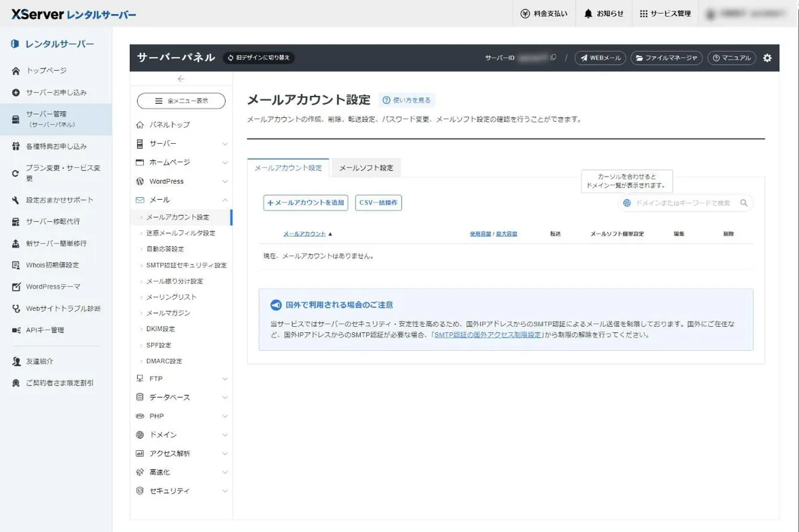Click the CSV一括操作 button
Image resolution: width=799 pixels, height=532 pixels.
pos(378,202)
